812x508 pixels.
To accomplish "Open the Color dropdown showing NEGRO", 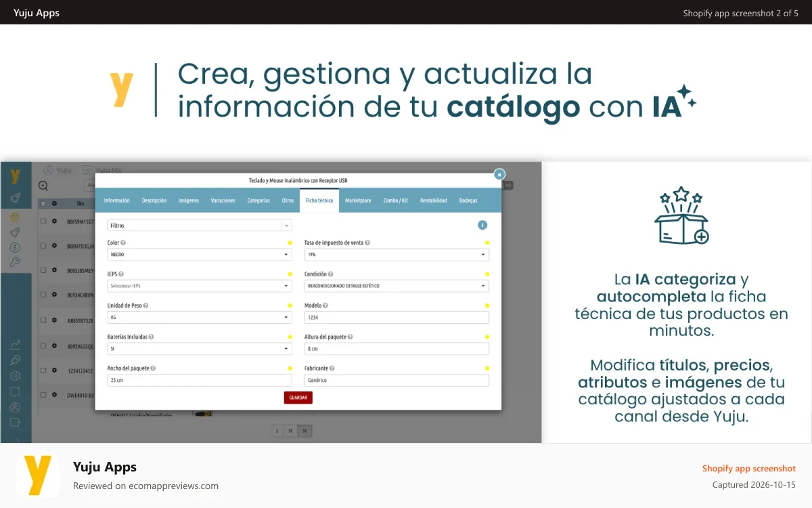I will [x=200, y=255].
